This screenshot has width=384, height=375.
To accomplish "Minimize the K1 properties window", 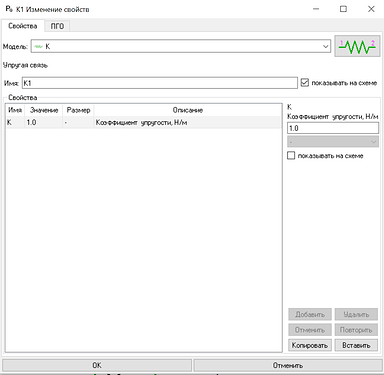I will click(x=316, y=9).
